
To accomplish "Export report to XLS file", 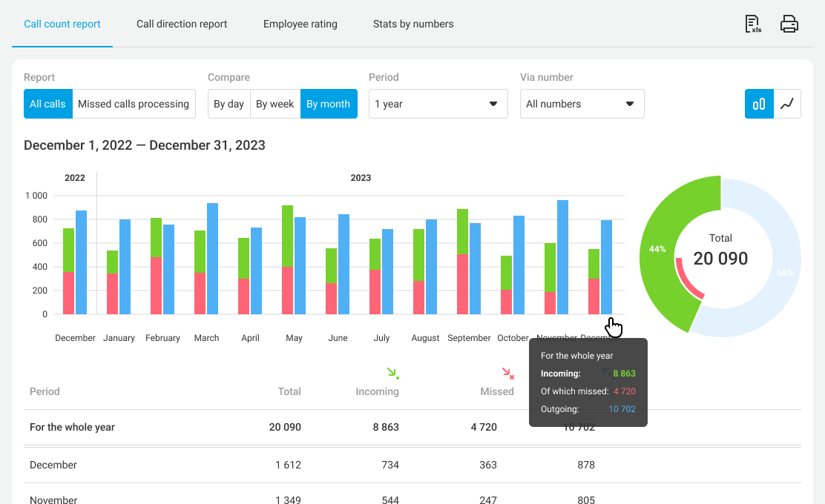I will pos(753,24).
